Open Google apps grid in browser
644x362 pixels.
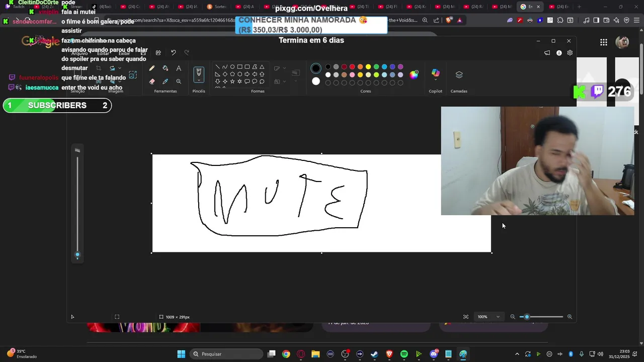click(x=604, y=42)
